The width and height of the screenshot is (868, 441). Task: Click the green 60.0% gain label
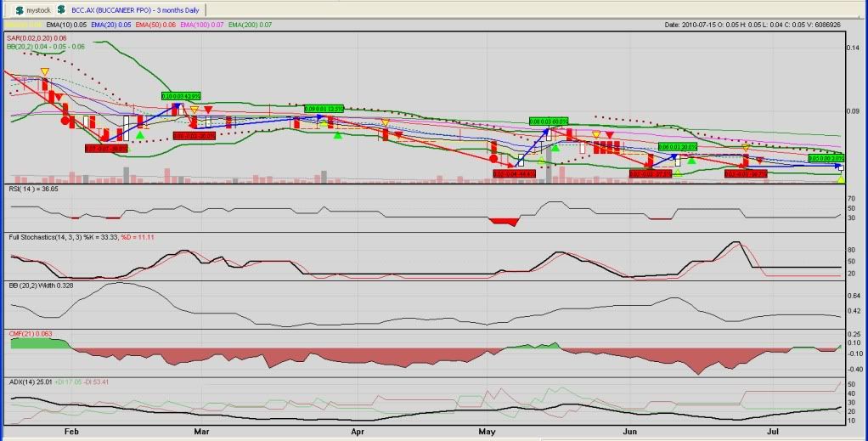(548, 121)
